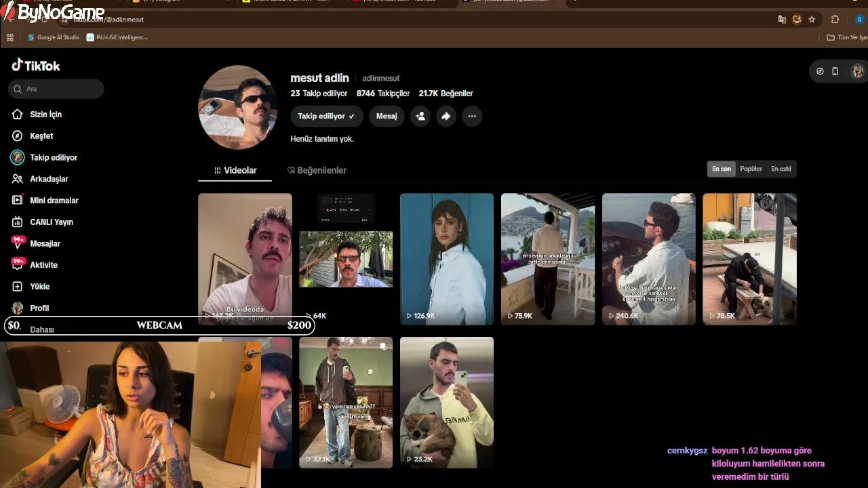868x488 pixels.
Task: Open the CANLI Yayın live icon
Action: 18,222
